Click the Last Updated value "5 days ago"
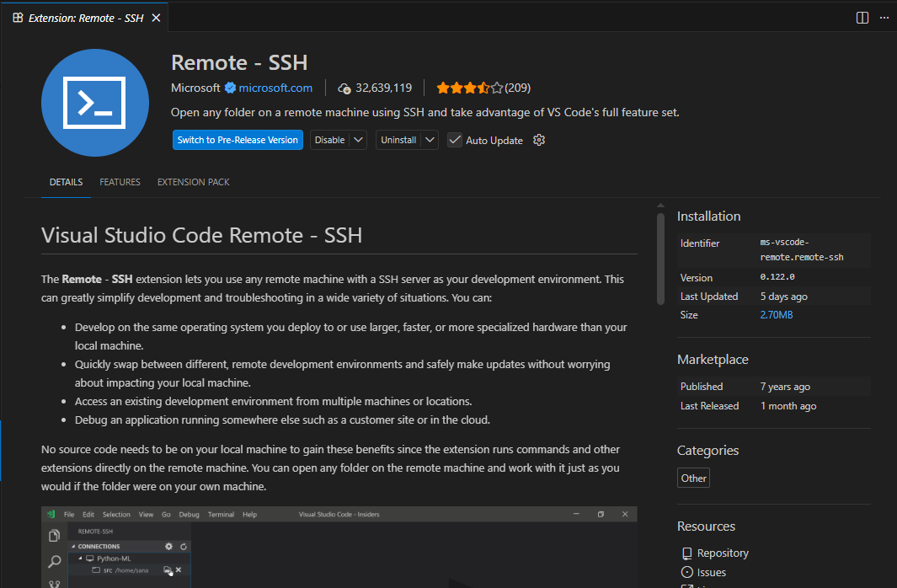 784,297
